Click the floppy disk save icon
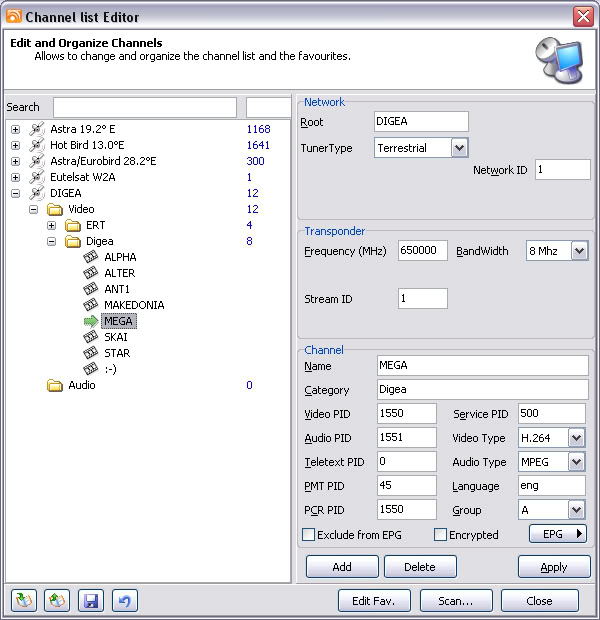This screenshot has width=600, height=620. (91, 600)
